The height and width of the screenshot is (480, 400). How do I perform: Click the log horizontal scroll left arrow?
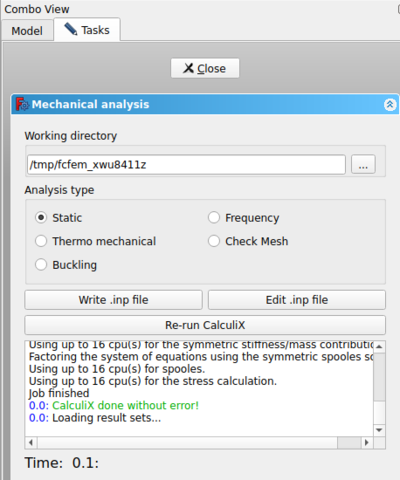pos(31,443)
